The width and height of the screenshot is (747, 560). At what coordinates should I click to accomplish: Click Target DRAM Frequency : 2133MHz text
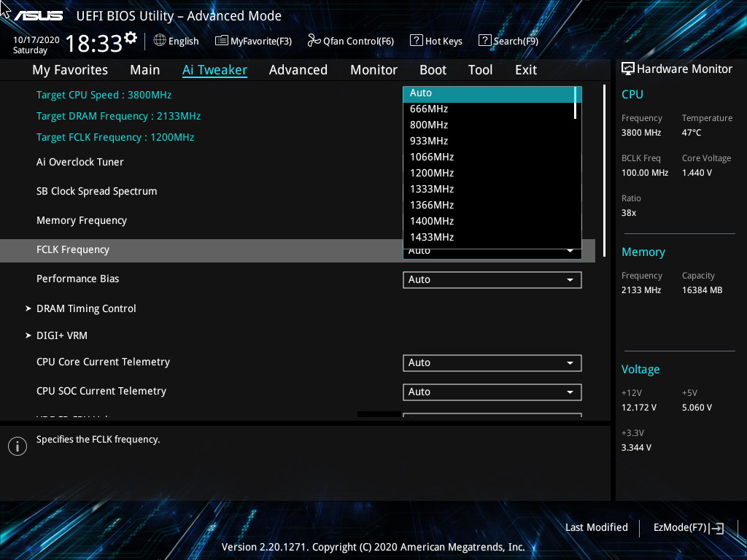pyautogui.click(x=118, y=116)
